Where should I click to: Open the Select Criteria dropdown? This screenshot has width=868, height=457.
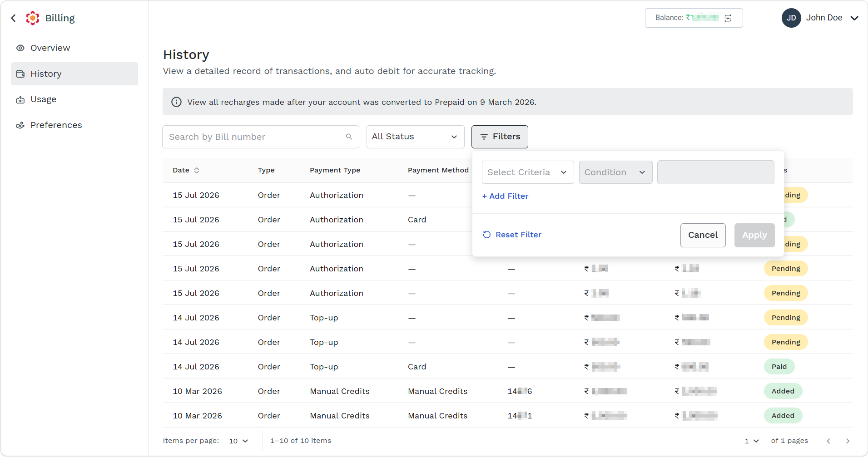coord(528,172)
